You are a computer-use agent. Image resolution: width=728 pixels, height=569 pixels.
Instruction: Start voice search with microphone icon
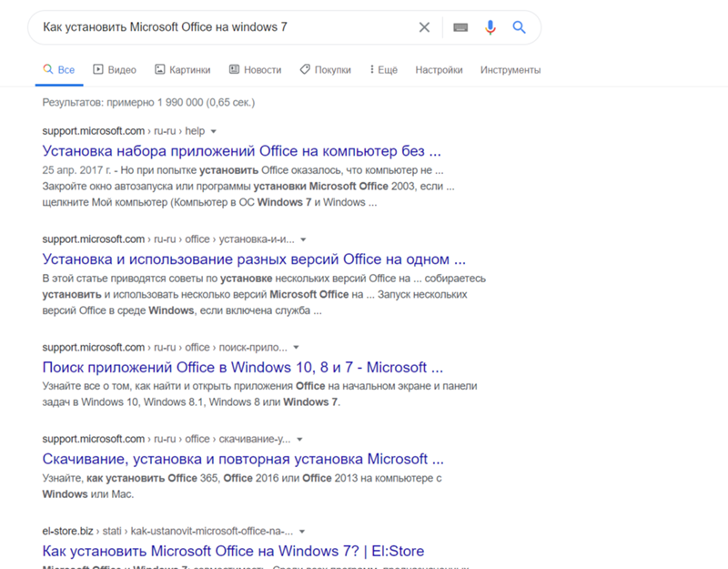tap(490, 27)
